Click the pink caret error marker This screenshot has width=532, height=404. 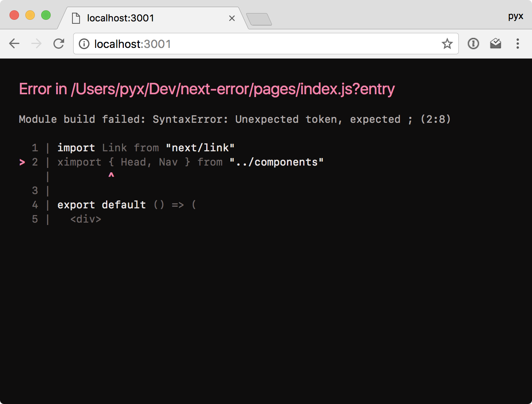click(111, 175)
